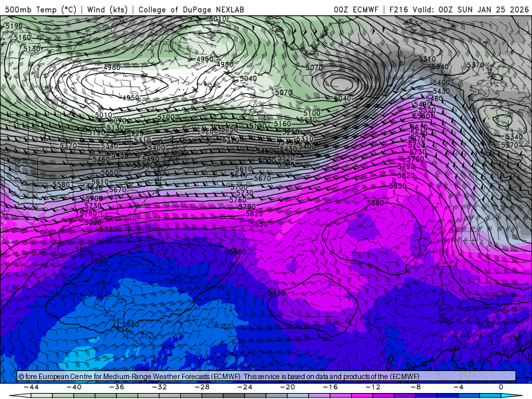This screenshot has height=399, width=532.
Task: Click the '0' temperature scale label
Action: coord(501,387)
